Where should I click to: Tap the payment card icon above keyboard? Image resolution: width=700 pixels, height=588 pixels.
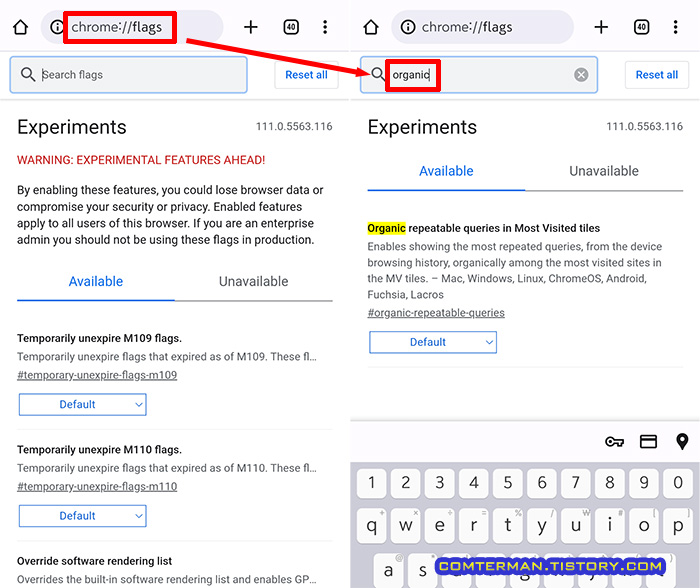click(648, 442)
